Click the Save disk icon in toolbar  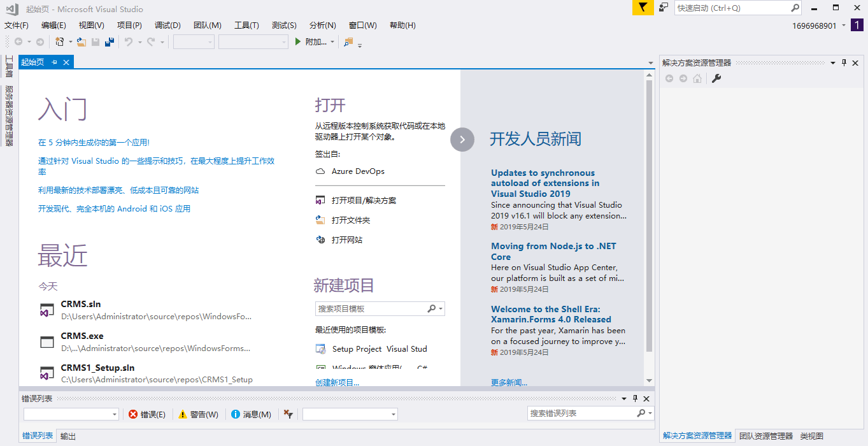coord(96,42)
